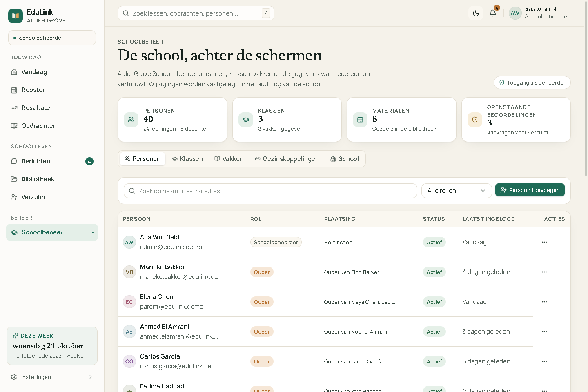The width and height of the screenshot is (588, 392).
Task: Switch to the Klassen tab
Action: pyautogui.click(x=187, y=159)
